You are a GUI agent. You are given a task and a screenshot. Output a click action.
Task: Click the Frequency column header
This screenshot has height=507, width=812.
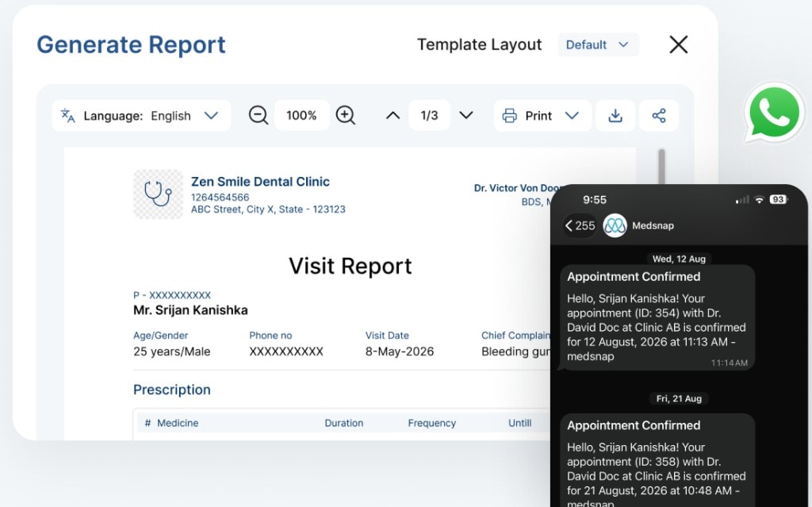432,423
